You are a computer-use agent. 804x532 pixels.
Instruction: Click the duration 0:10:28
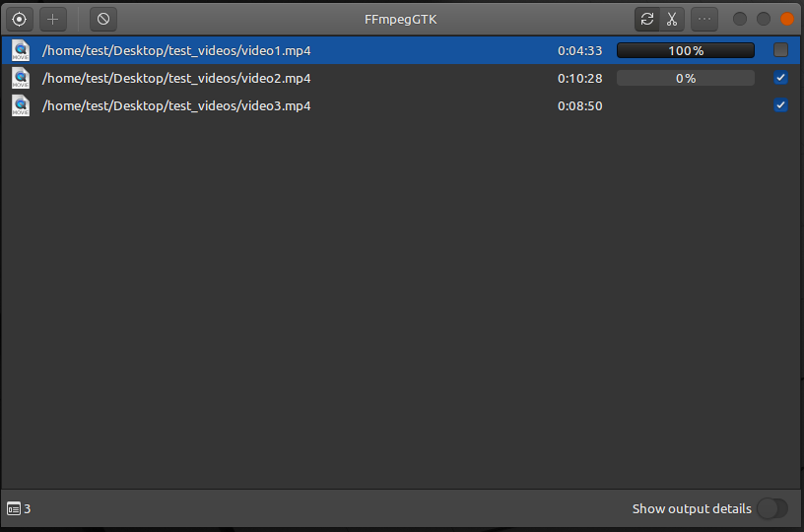click(580, 79)
